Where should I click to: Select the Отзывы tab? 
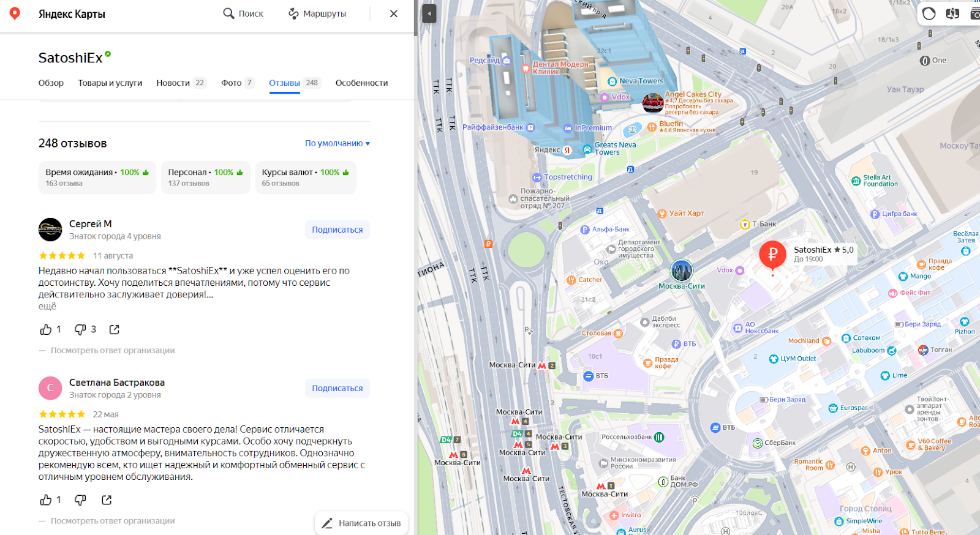(x=295, y=83)
